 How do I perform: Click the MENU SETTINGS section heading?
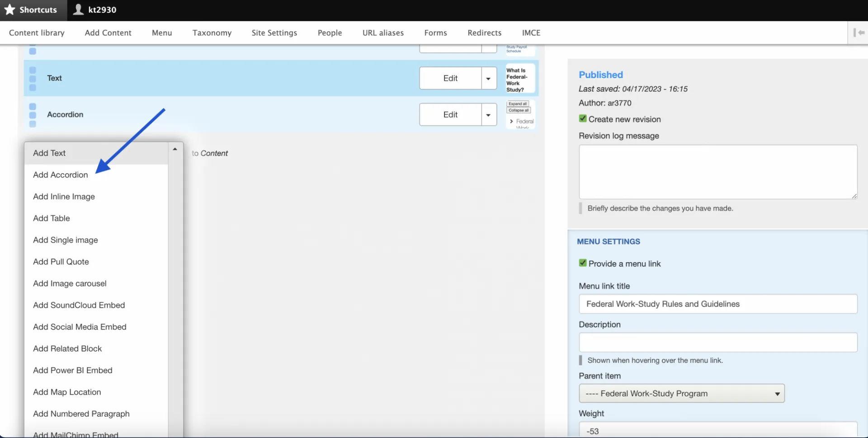tap(609, 241)
